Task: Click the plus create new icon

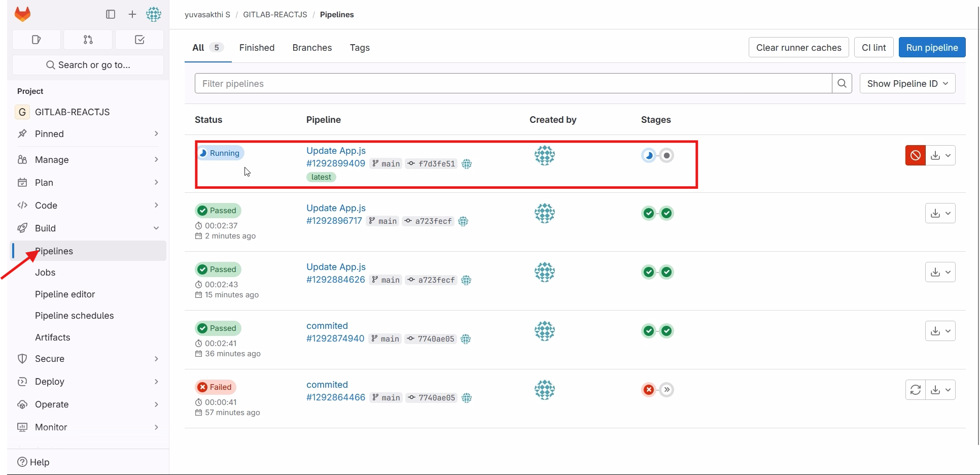Action: (x=132, y=14)
